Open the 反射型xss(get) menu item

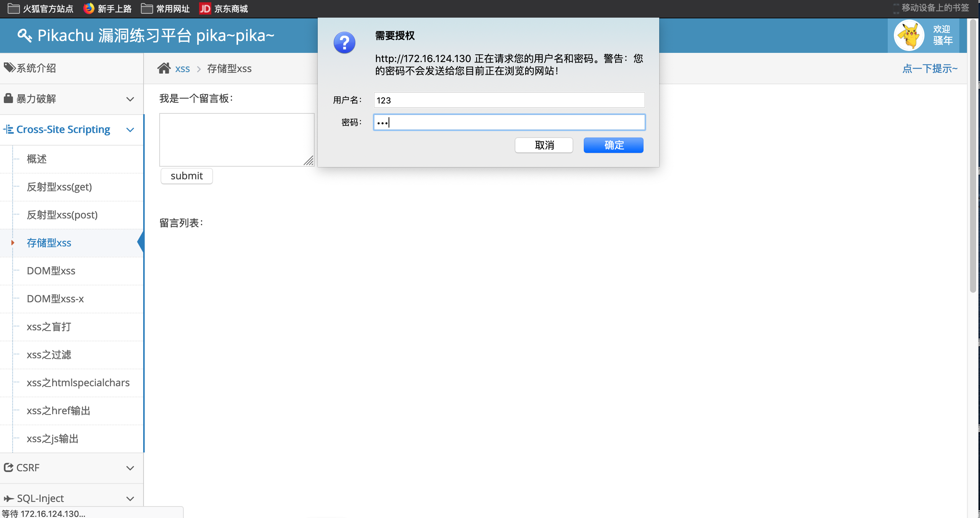click(59, 187)
